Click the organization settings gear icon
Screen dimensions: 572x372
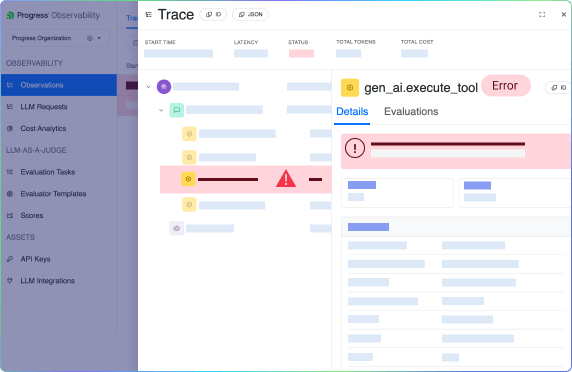click(90, 38)
